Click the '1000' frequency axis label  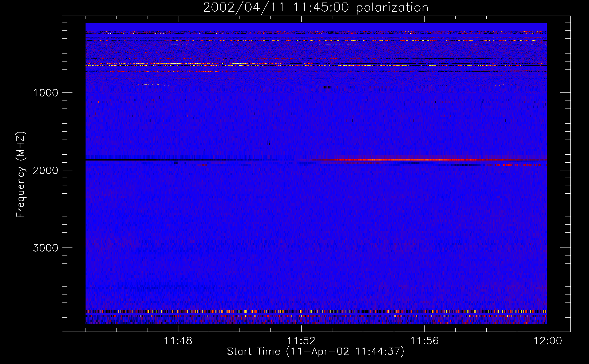click(46, 93)
